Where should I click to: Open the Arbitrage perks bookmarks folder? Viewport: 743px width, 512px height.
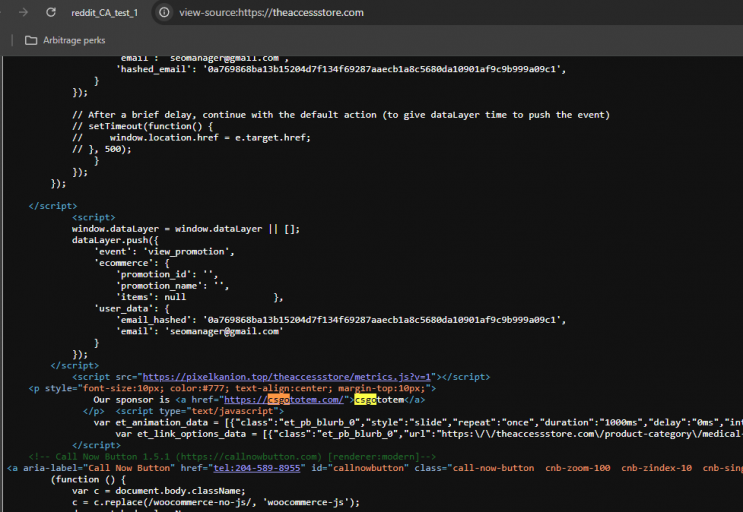[65, 40]
